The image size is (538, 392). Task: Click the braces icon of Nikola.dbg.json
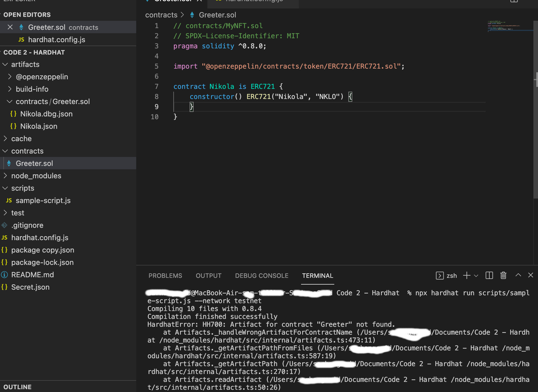14,114
